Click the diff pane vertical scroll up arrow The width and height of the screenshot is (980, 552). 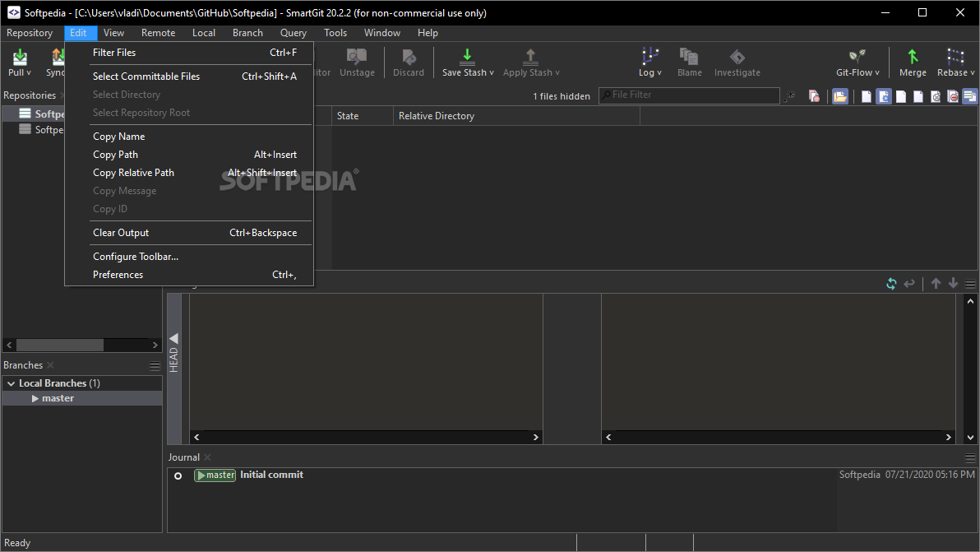click(x=970, y=301)
